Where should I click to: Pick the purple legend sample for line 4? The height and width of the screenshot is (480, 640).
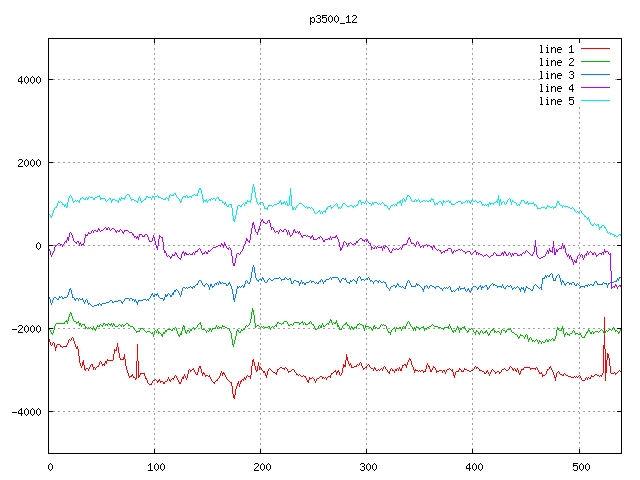coord(595,88)
